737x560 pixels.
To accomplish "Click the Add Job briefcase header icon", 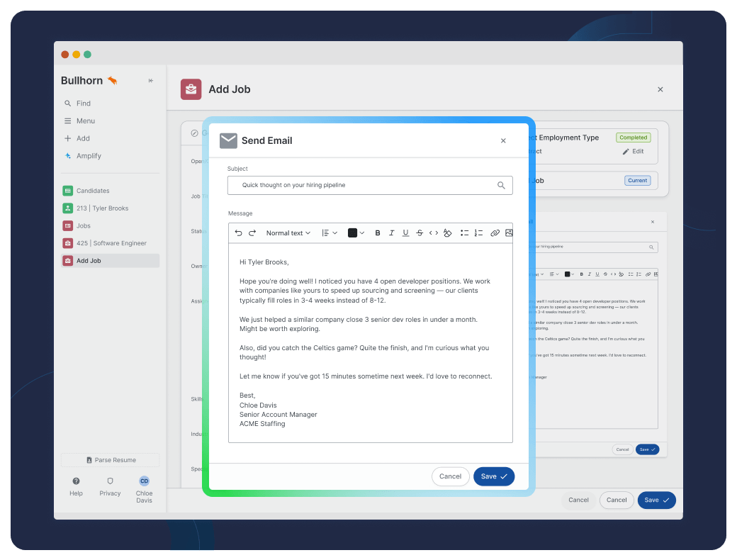I will [x=191, y=89].
